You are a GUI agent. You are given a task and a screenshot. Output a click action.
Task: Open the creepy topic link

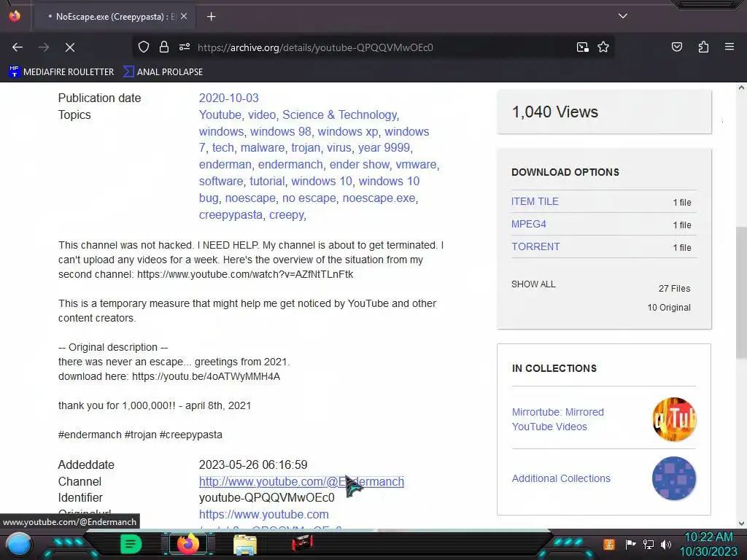[x=286, y=215]
